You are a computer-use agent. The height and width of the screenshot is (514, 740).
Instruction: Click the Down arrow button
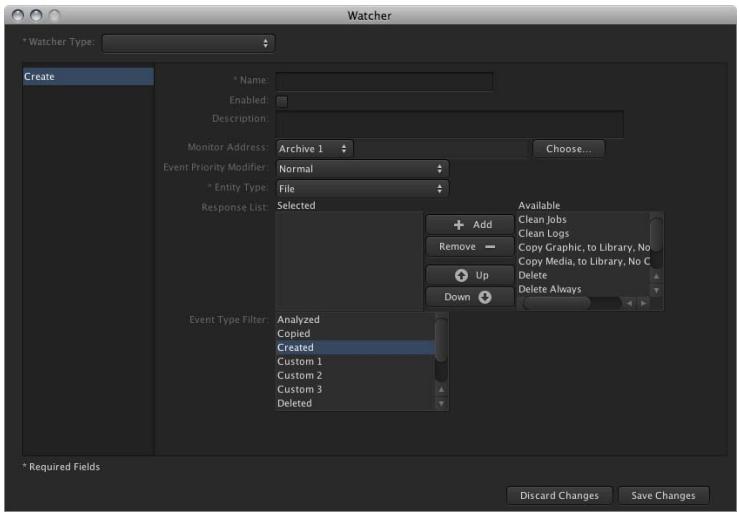(x=470, y=297)
